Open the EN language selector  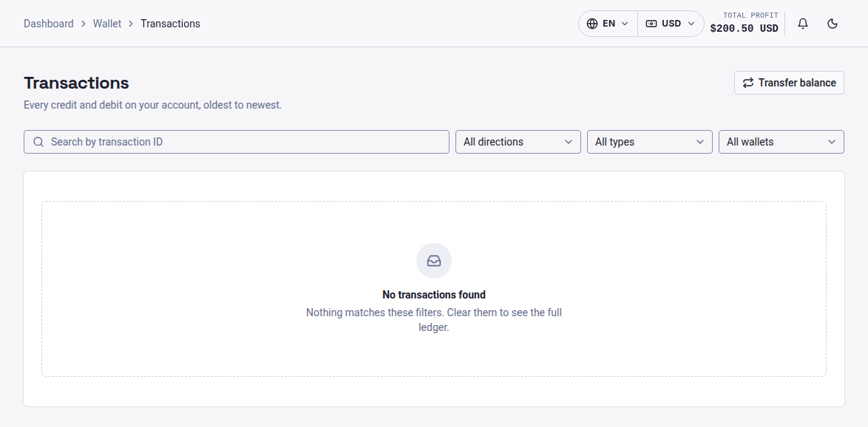(x=608, y=24)
